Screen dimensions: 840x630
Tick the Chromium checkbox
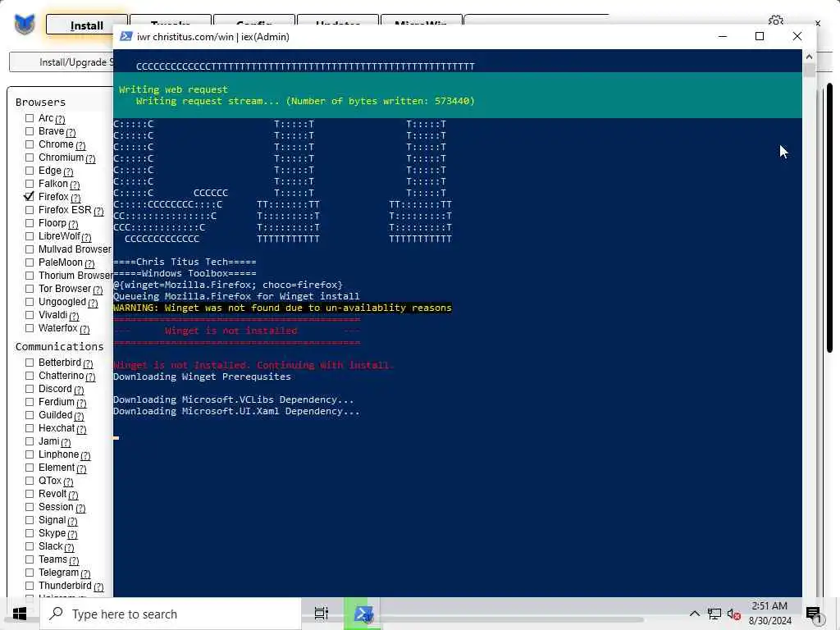tap(30, 157)
